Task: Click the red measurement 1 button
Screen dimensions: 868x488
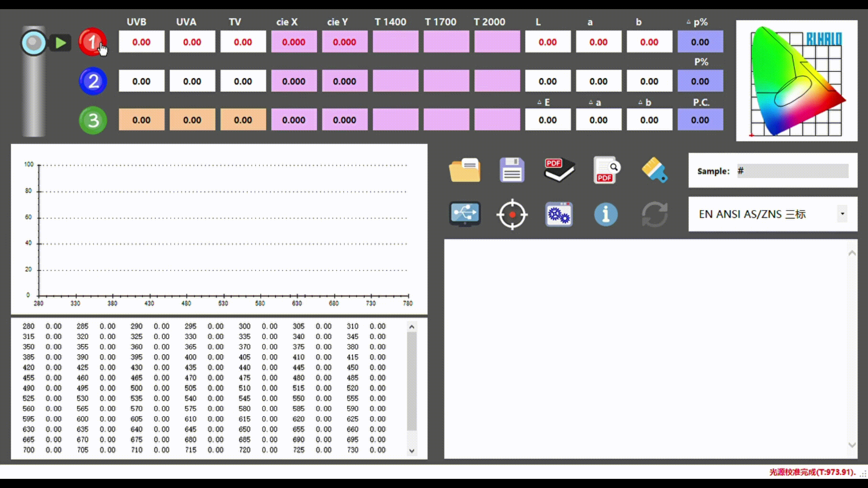Action: (x=92, y=42)
